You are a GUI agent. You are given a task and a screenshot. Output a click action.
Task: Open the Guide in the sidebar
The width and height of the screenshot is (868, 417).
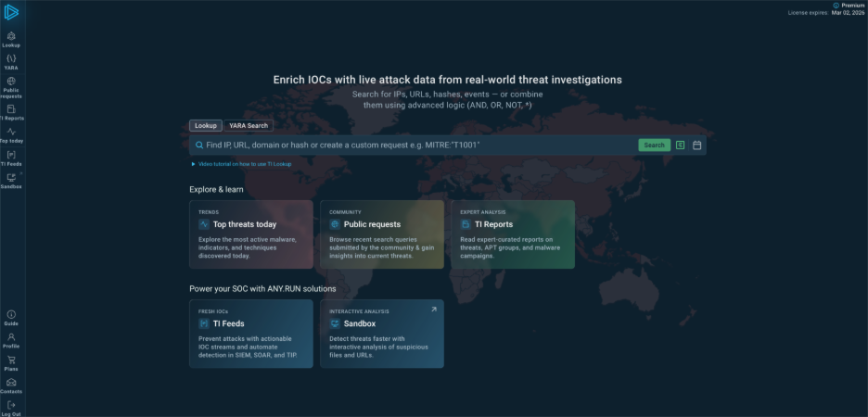(11, 318)
